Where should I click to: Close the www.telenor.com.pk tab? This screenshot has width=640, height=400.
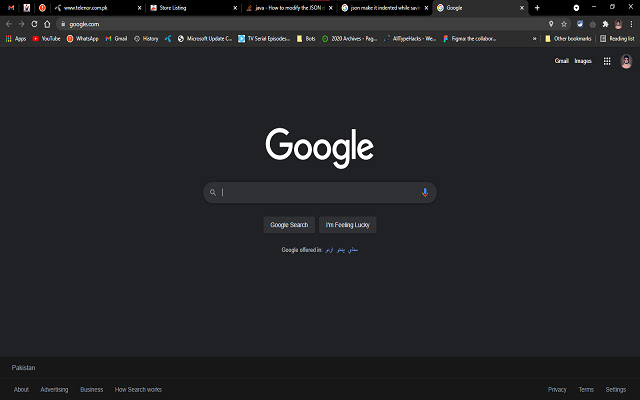tap(140, 8)
